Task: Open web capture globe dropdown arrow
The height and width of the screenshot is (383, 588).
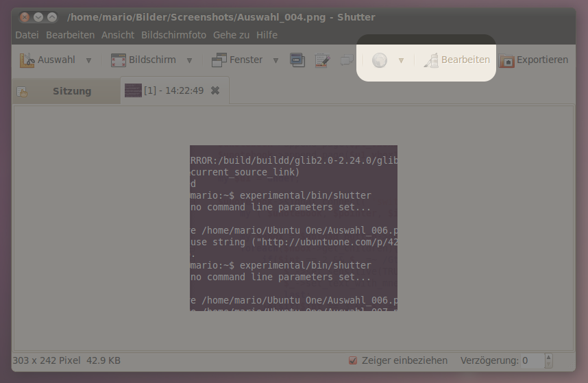Action: tap(402, 60)
